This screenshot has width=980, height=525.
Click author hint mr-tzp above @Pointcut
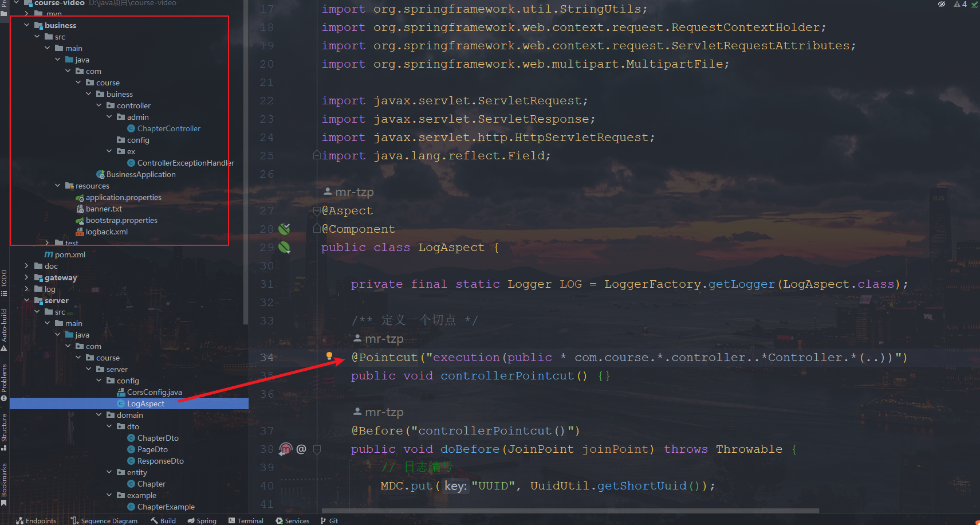[x=379, y=339]
